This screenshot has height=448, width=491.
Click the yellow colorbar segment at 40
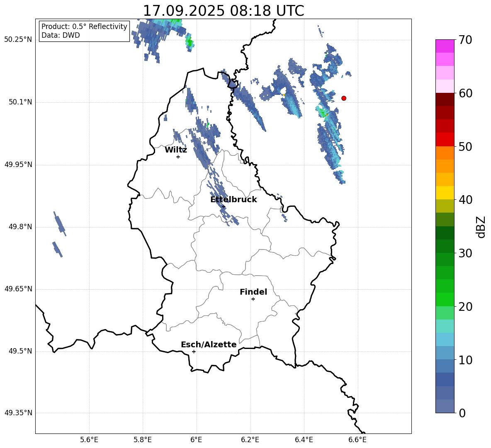coord(445,193)
